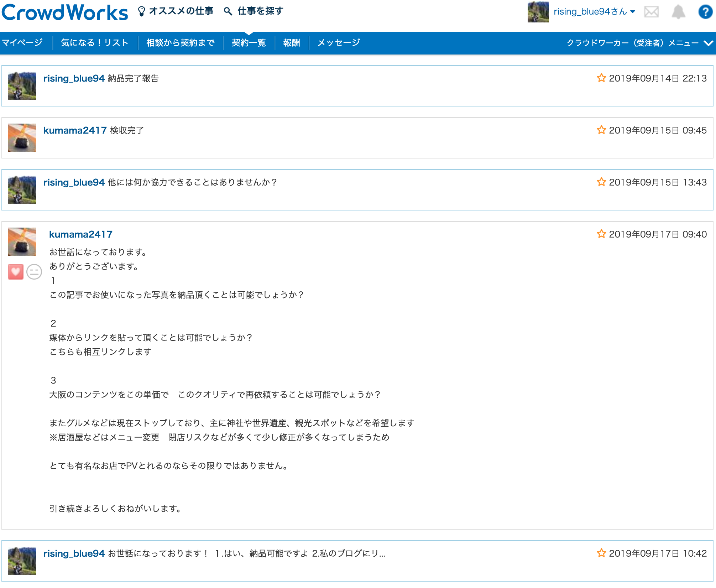Image resolution: width=716 pixels, height=588 pixels.
Task: Open rising_blue94 name on お世話になっております！ message
Action: coord(74,553)
